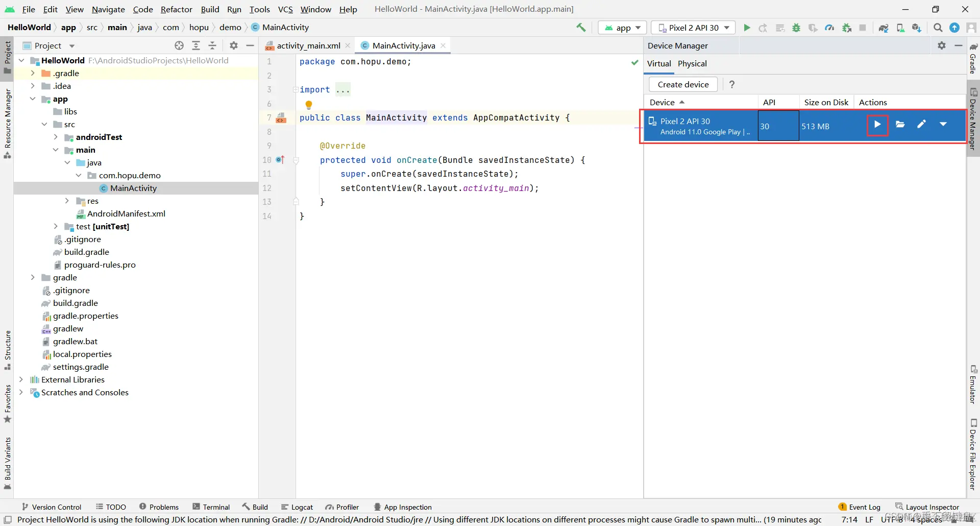Show Pixel 2 API 30 on disk folder icon
Screen dimensions: 980x526
pos(900,125)
